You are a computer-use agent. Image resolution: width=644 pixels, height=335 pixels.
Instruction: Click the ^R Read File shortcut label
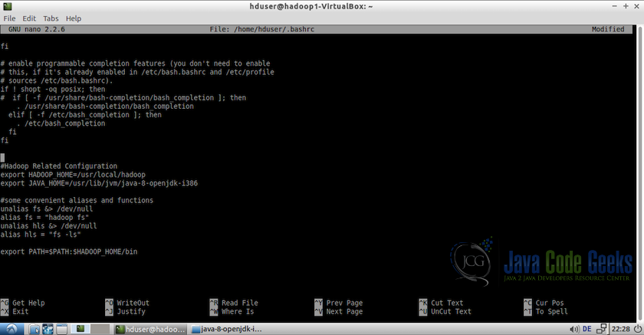coord(234,303)
